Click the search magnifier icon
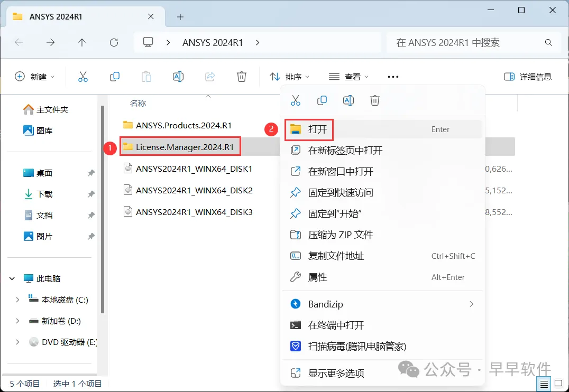Screen dimensions: 569x392 tap(548, 42)
